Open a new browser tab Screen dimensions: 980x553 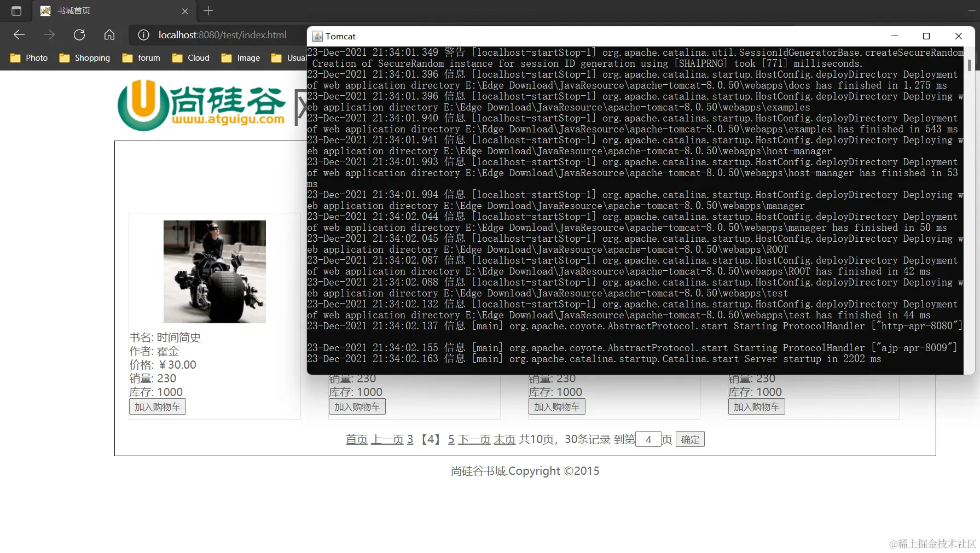point(208,10)
